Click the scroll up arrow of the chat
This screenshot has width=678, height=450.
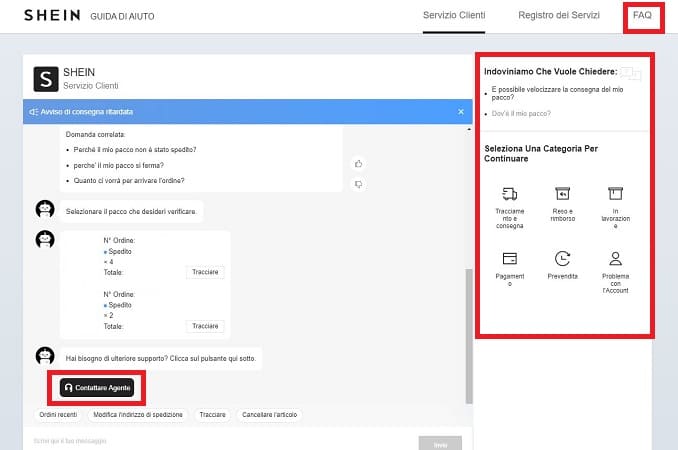(469, 129)
